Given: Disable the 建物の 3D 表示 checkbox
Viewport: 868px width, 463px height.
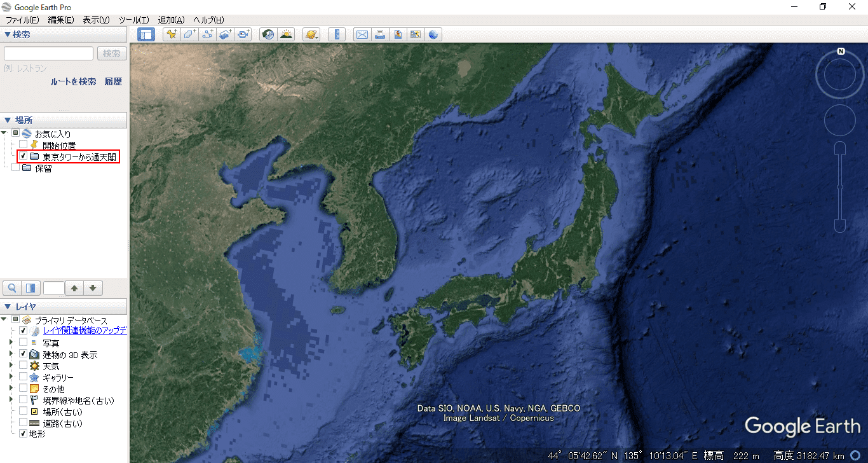Looking at the screenshot, I should 23,354.
